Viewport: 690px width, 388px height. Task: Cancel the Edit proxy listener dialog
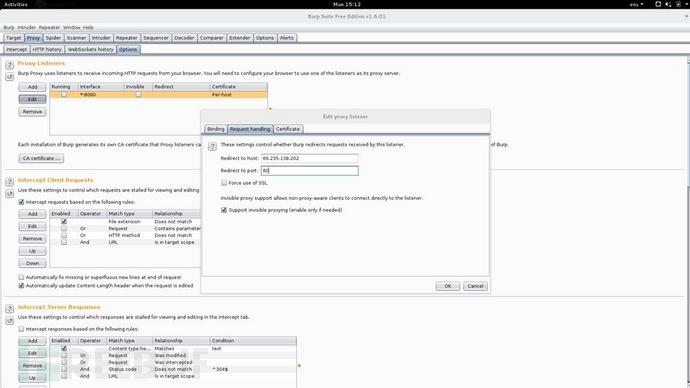tap(475, 286)
